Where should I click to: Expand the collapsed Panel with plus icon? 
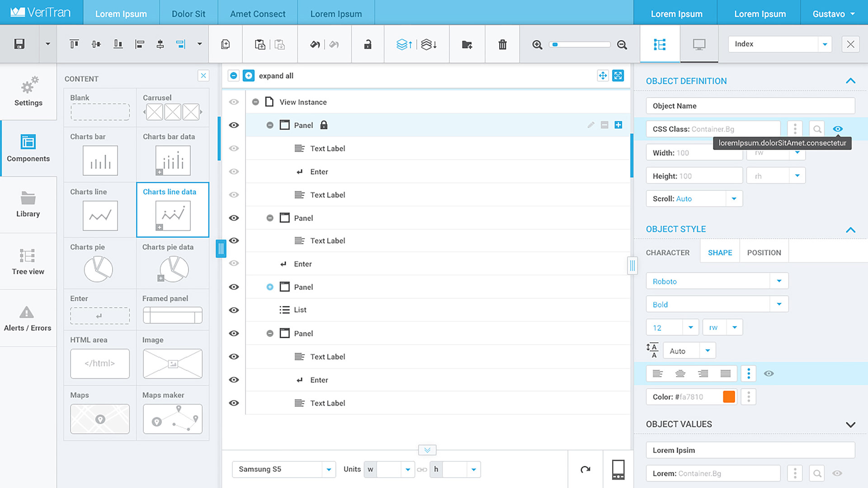270,287
